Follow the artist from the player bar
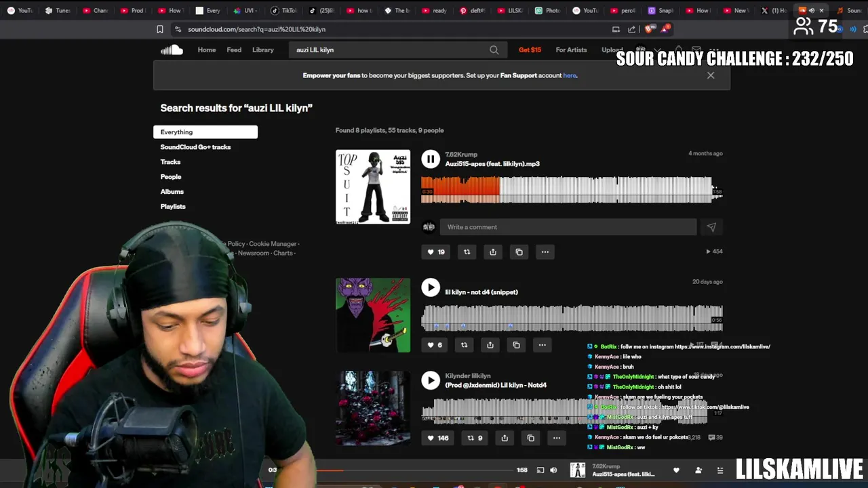Screen dimensions: 868x488 [698, 470]
